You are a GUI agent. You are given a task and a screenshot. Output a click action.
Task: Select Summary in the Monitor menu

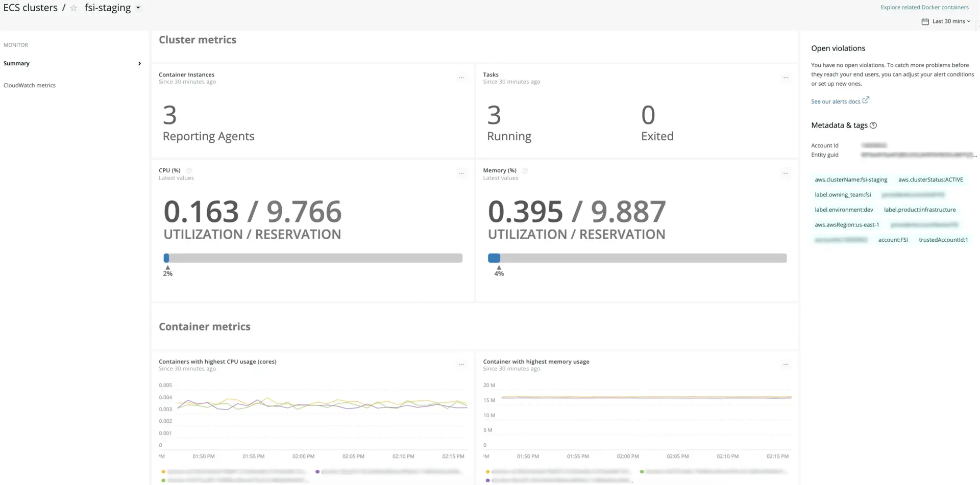(x=17, y=64)
